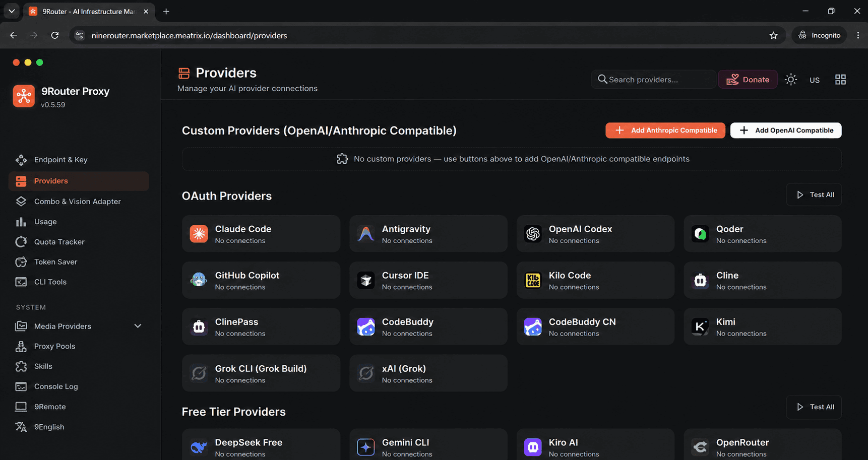
Task: Select the Kimi provider icon
Action: coord(700,326)
